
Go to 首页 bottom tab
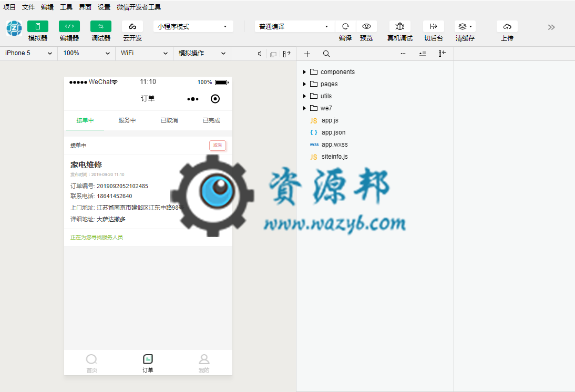[91, 363]
